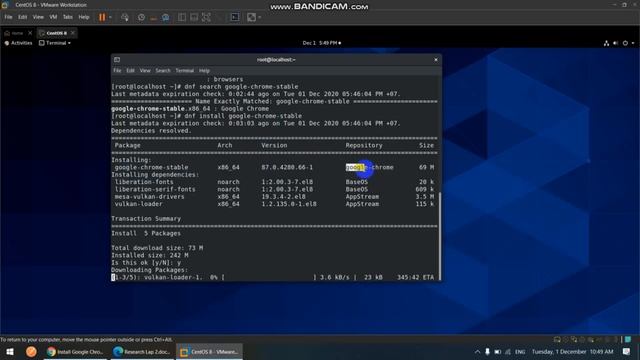Open the Terminal app menu in top bar
Image resolution: width=640 pixels, height=360 pixels.
click(55, 43)
